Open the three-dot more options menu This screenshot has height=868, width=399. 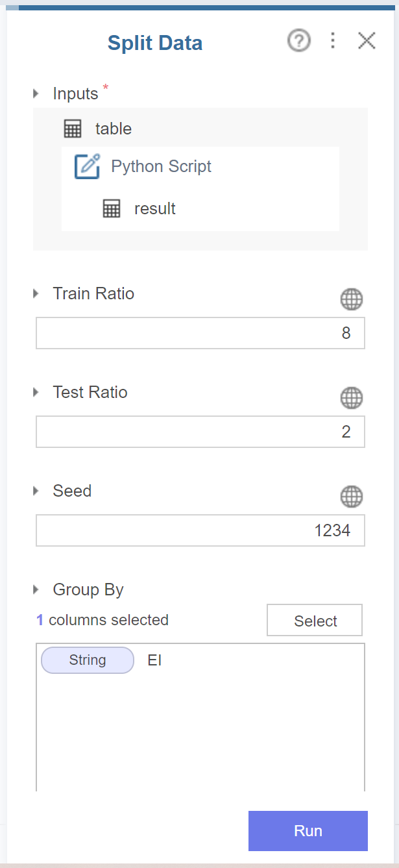point(333,42)
